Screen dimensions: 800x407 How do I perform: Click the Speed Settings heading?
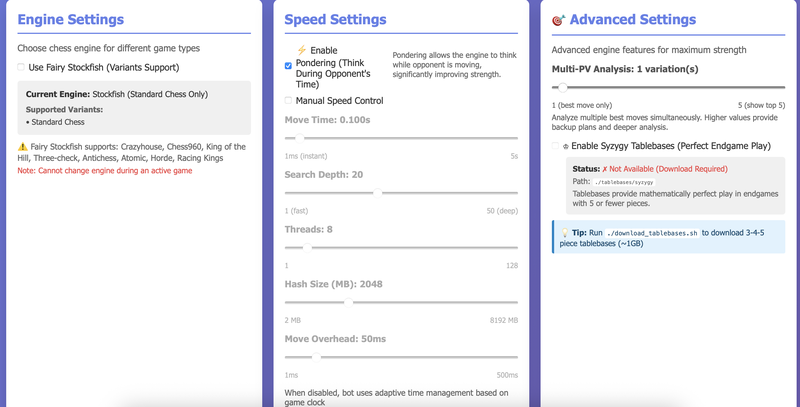(x=335, y=20)
